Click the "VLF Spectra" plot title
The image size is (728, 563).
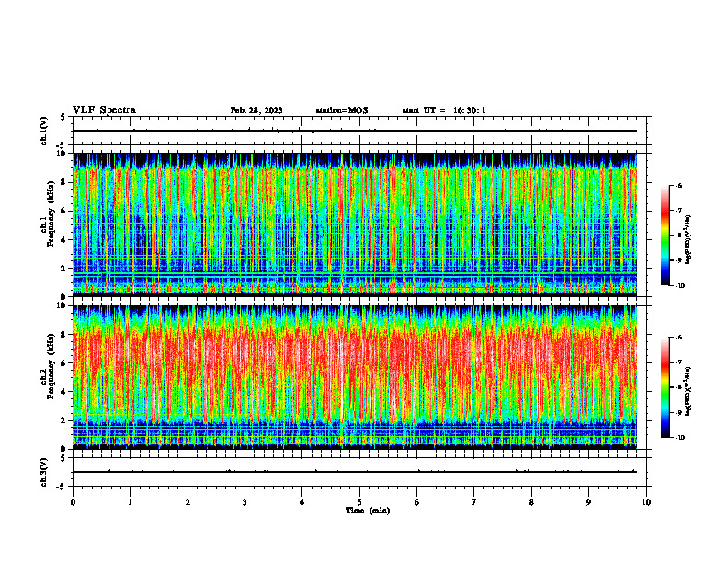pos(104,110)
